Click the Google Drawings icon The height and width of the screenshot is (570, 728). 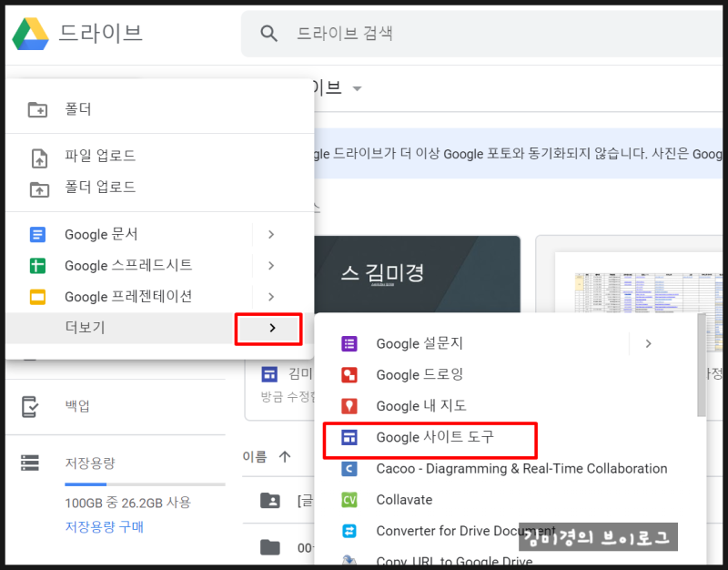[x=349, y=375]
